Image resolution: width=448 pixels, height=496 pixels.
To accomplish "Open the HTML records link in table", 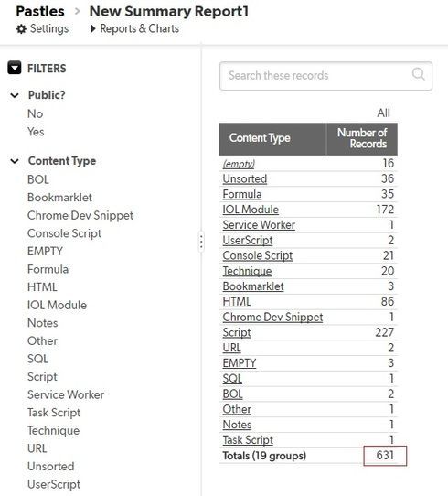I will tap(237, 302).
